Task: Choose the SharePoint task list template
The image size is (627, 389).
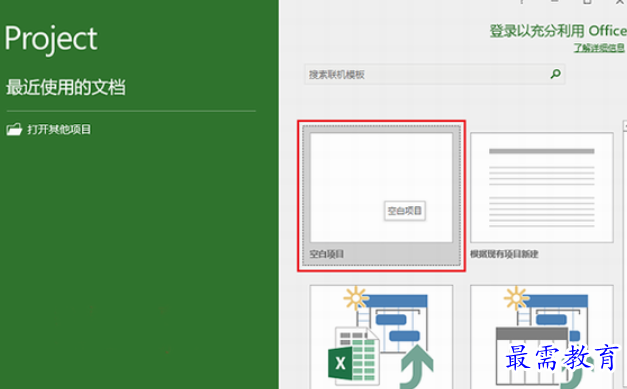Action: (x=541, y=337)
